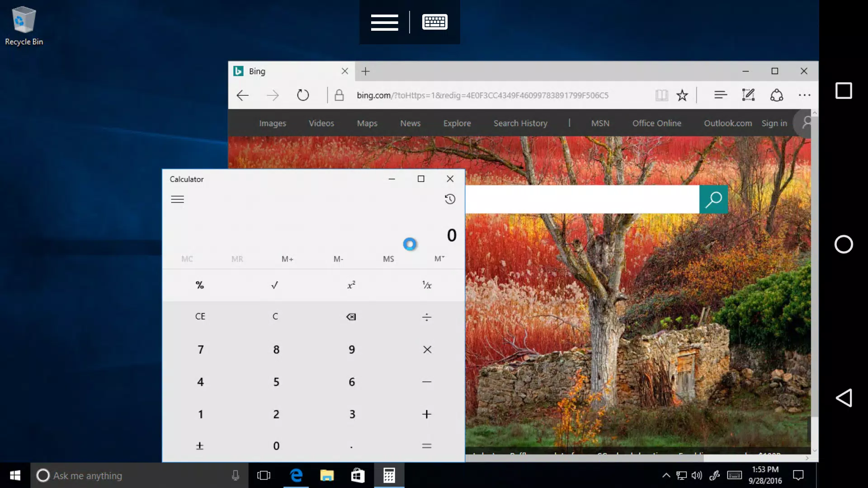
Task: Select the percentage (%) function
Action: coord(200,285)
